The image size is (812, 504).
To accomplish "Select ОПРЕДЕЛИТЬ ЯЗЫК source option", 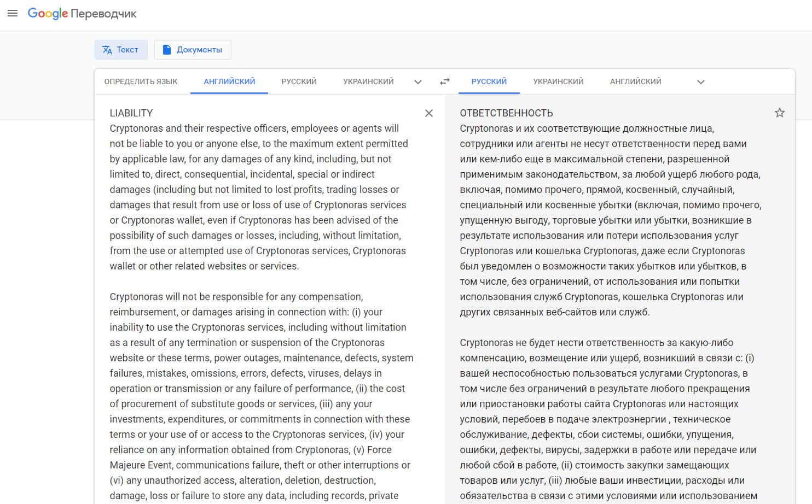I will coord(141,81).
